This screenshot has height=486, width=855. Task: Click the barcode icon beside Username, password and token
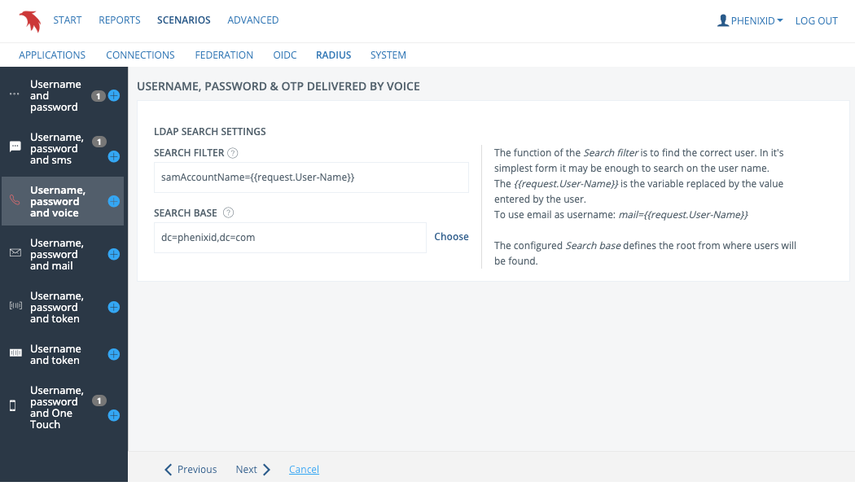(16, 306)
